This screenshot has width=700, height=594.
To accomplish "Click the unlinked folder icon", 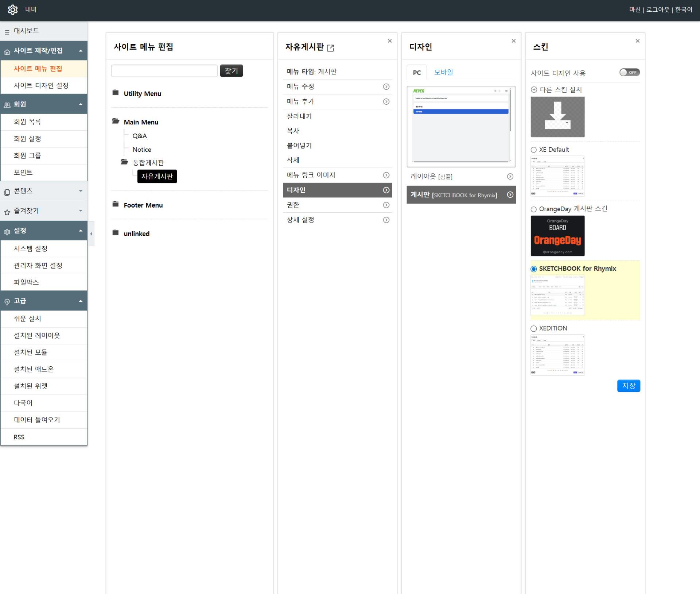I will (x=116, y=233).
